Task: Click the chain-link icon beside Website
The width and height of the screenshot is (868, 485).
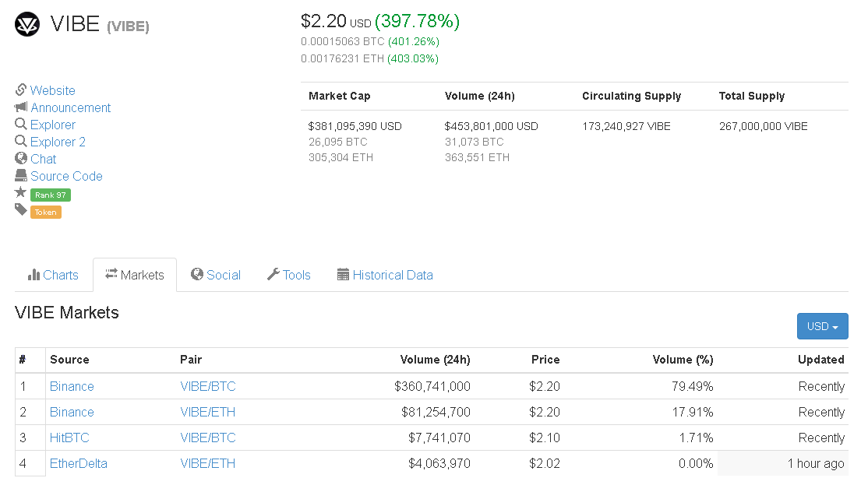Action: point(21,90)
